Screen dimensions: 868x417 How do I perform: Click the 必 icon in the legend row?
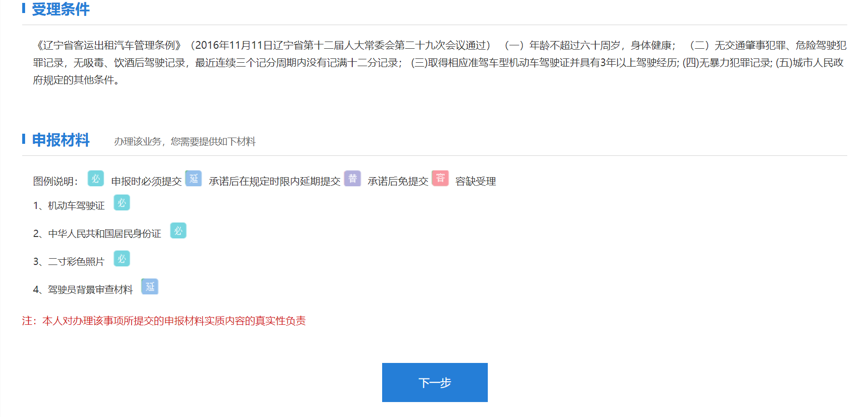(96, 179)
